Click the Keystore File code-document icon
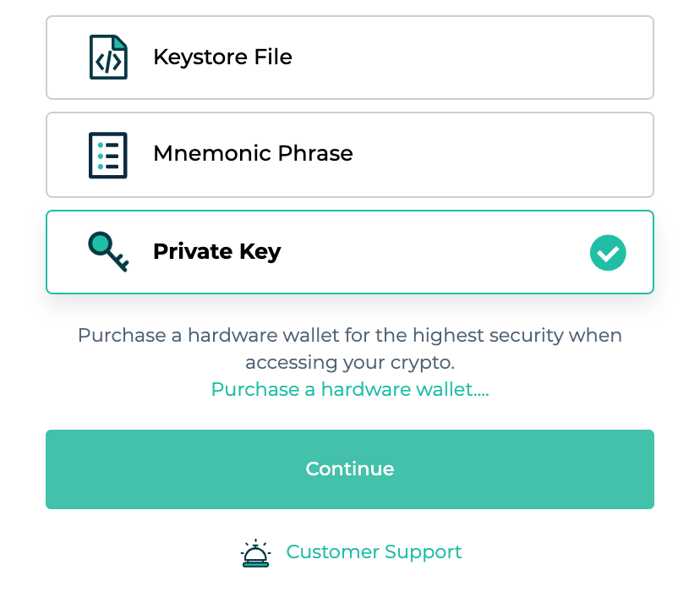Image resolution: width=700 pixels, height=609 pixels. point(108,58)
